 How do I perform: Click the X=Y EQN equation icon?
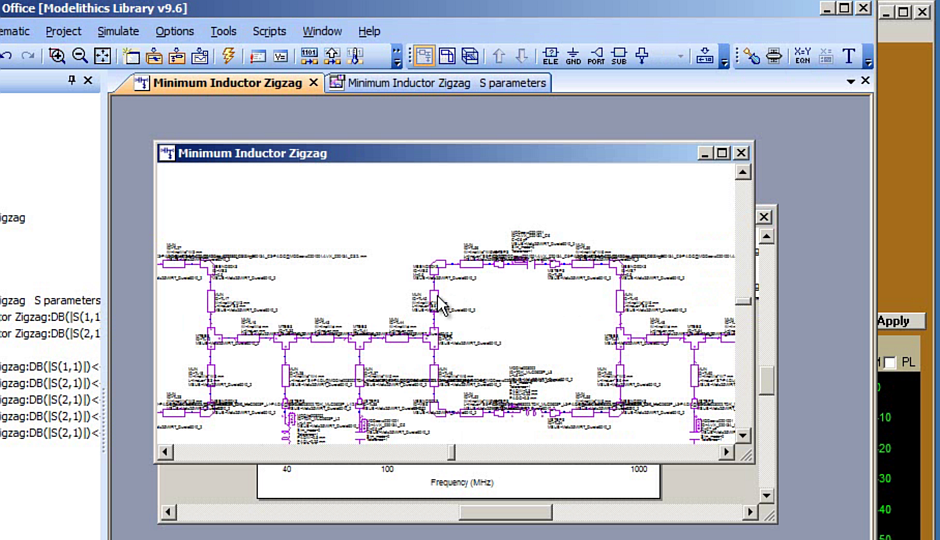pos(802,56)
